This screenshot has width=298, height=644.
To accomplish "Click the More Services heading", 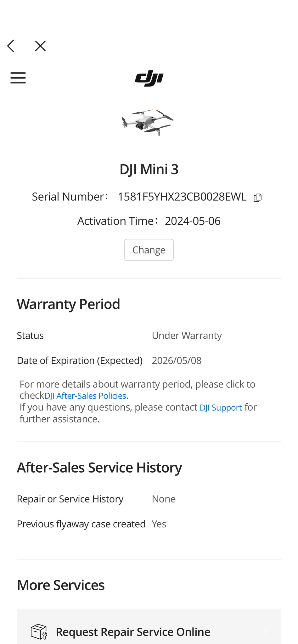I will (61, 585).
